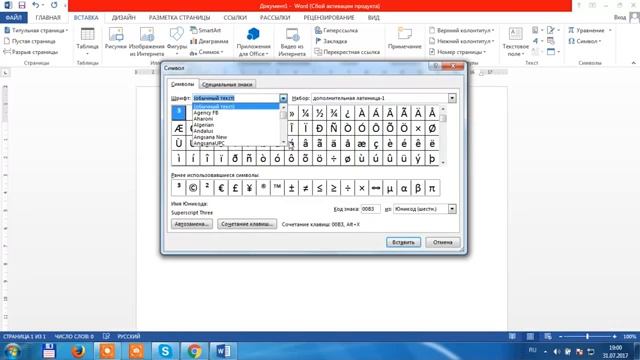The image size is (640, 360).
Task: Add a comment (Примечание)
Action: [x=404, y=39]
